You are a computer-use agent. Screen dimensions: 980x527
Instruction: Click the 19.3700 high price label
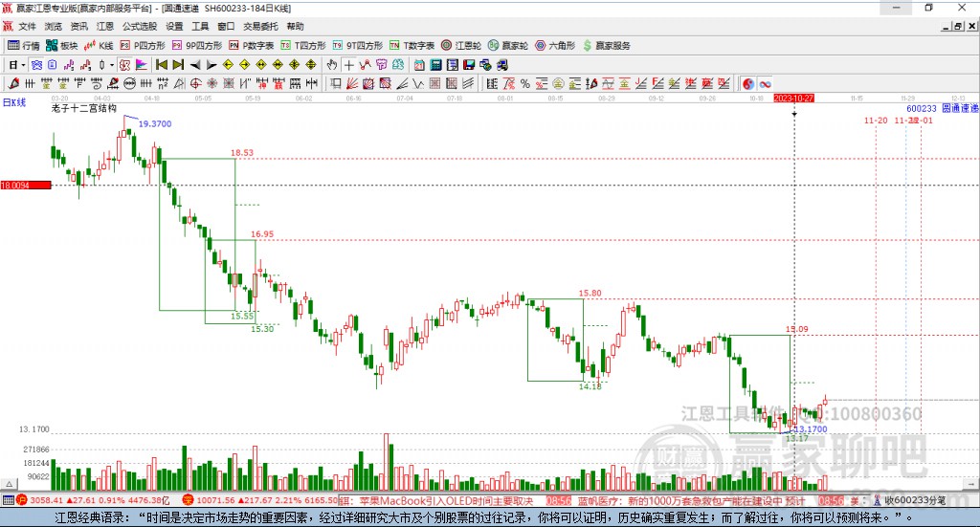(x=154, y=123)
